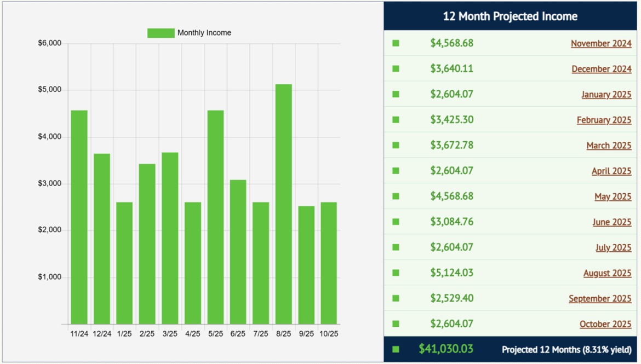Screen dimensions: 641x364
Task: Click the green square icon beside August 2025
Action: (396, 273)
